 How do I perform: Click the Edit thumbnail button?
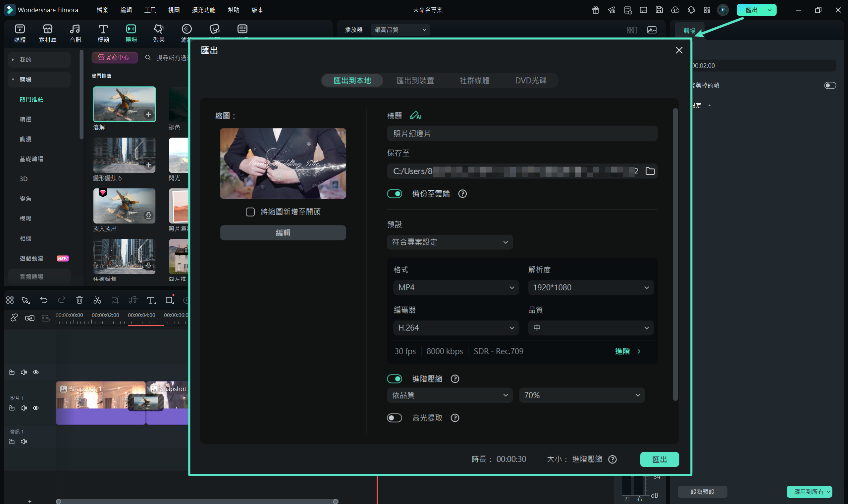(x=283, y=233)
